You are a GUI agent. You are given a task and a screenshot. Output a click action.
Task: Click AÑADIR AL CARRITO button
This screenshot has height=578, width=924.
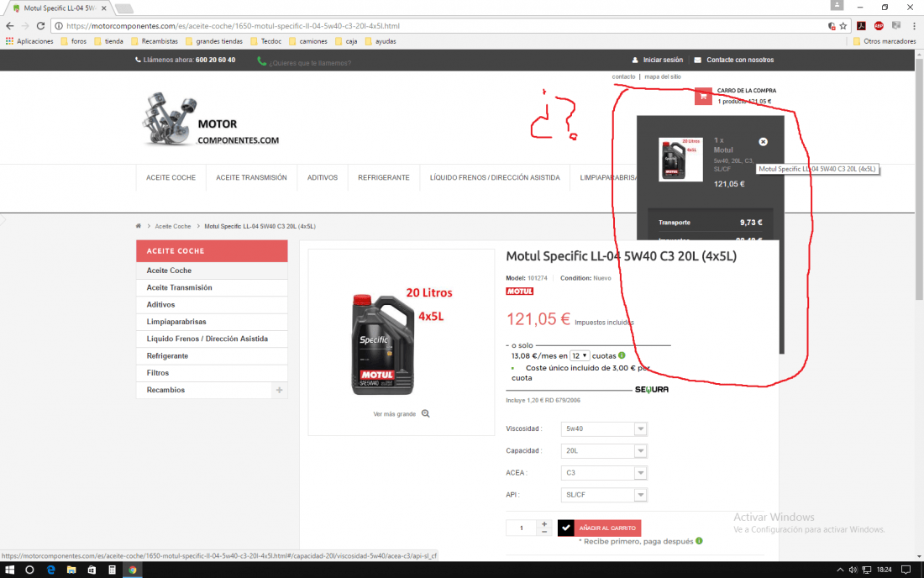coord(599,528)
